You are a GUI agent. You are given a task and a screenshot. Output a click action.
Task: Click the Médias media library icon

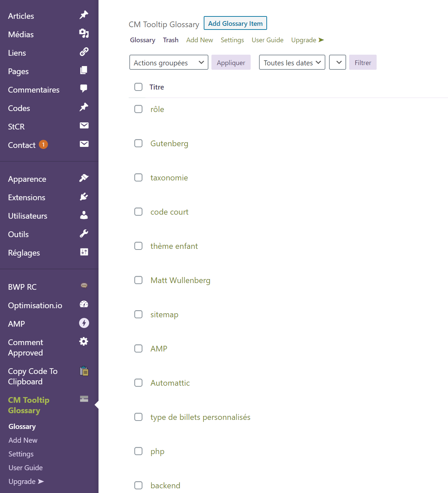click(84, 33)
